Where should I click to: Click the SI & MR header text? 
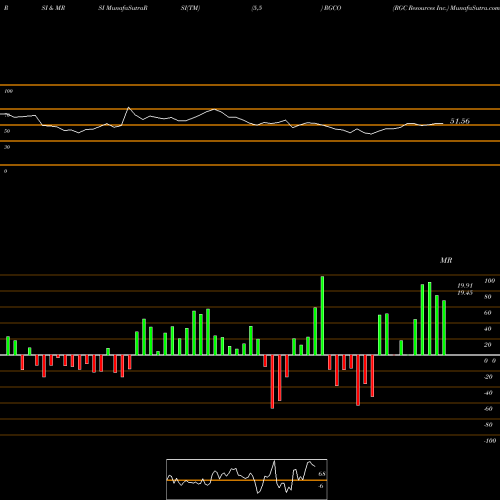tap(53, 8)
